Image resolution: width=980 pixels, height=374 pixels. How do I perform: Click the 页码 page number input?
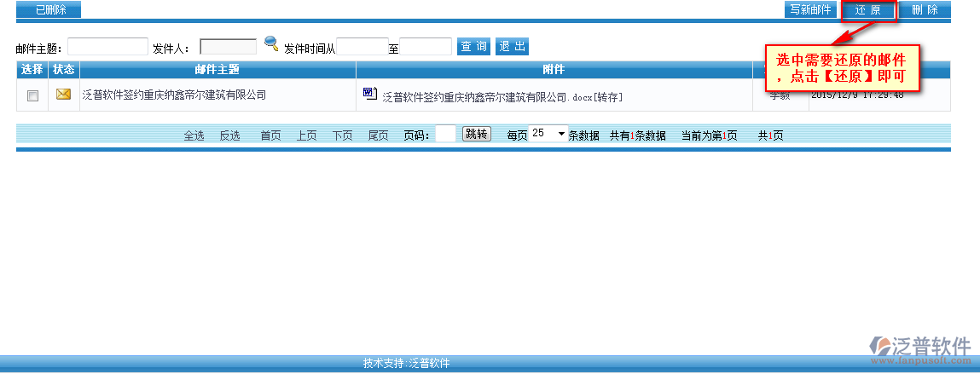click(x=445, y=134)
